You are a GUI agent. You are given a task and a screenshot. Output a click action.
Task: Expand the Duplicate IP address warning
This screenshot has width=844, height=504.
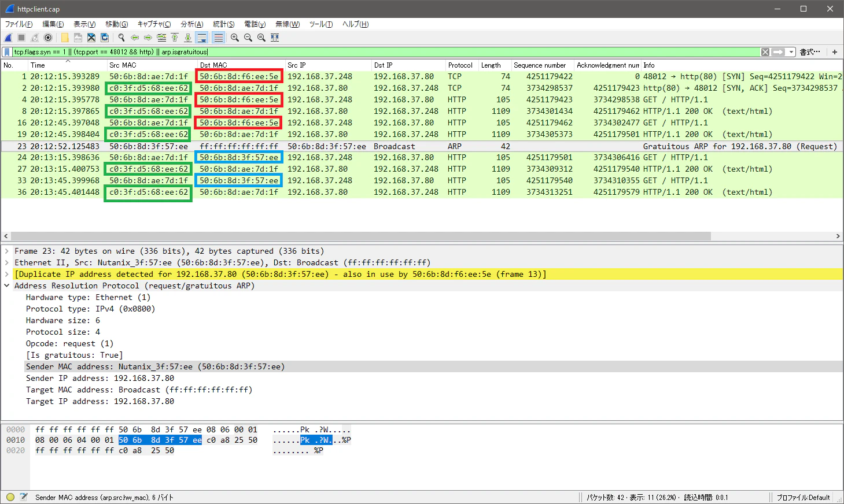click(x=7, y=275)
